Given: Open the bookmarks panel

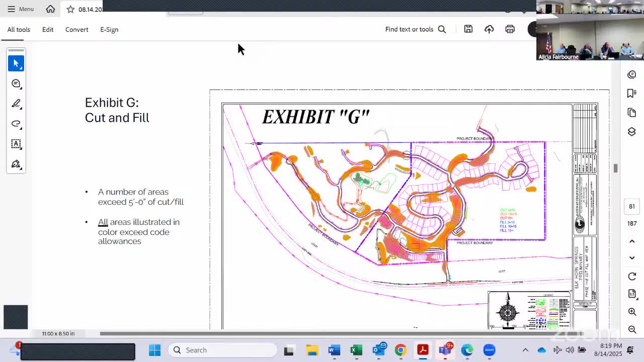Looking at the screenshot, I should pos(632,94).
